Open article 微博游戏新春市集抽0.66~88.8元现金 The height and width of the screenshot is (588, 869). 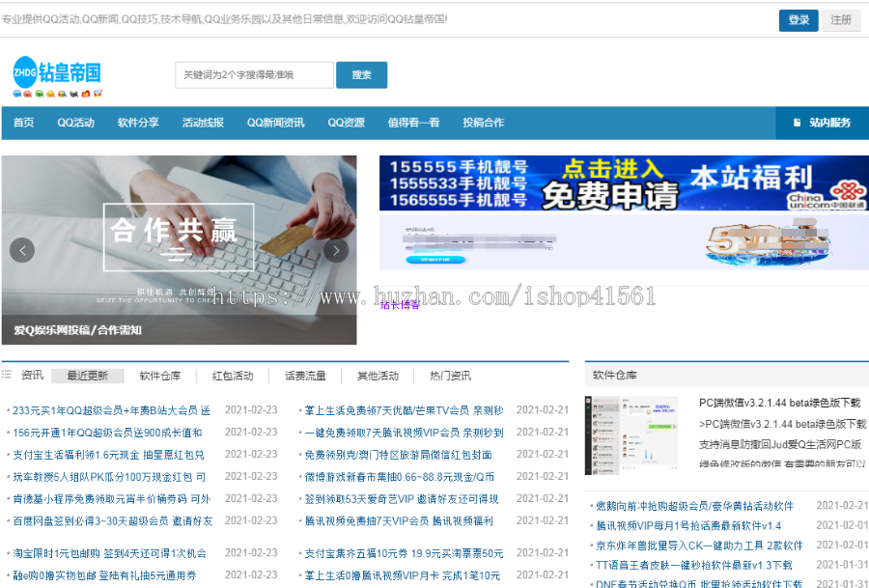tap(400, 477)
